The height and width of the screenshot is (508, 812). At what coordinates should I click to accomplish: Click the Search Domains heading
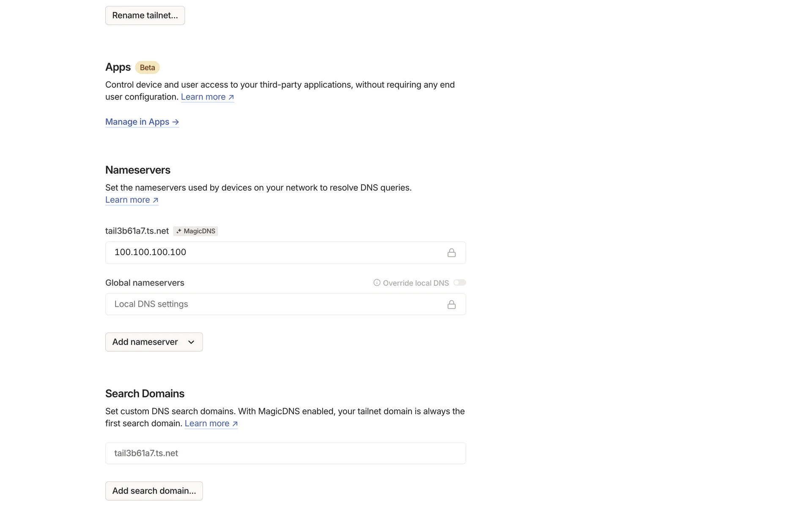pos(145,394)
